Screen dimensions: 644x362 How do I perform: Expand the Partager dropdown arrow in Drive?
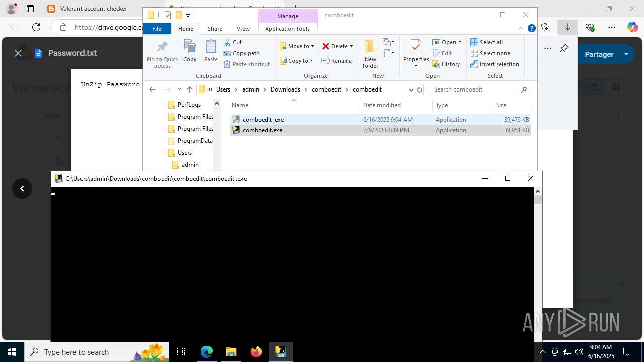[626, 54]
